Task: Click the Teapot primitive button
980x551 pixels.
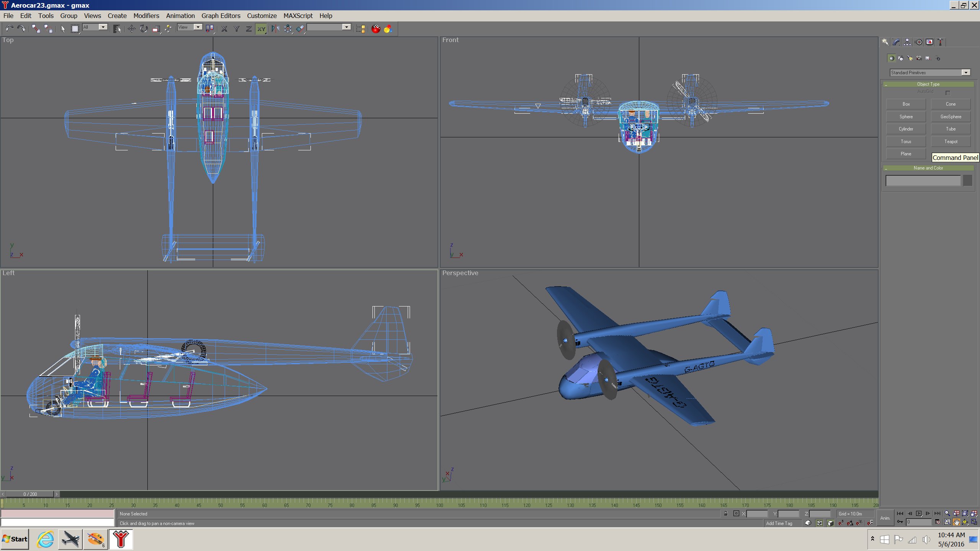Action: click(x=951, y=142)
